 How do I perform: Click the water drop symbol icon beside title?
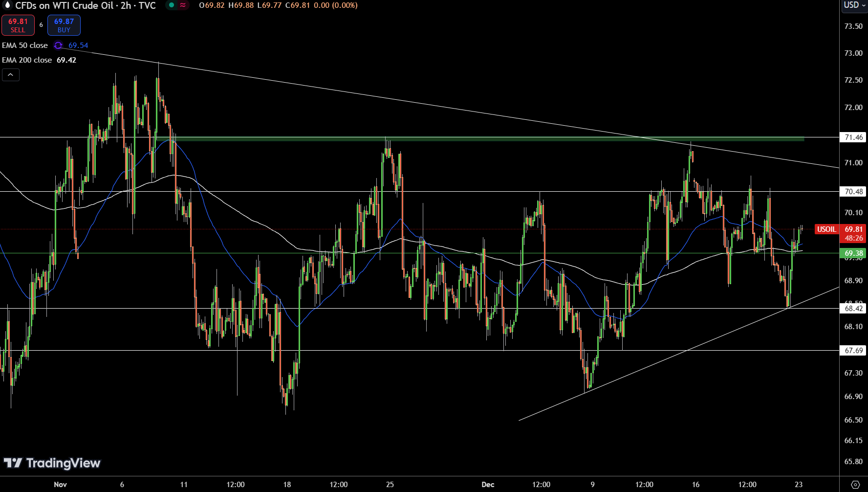7,5
